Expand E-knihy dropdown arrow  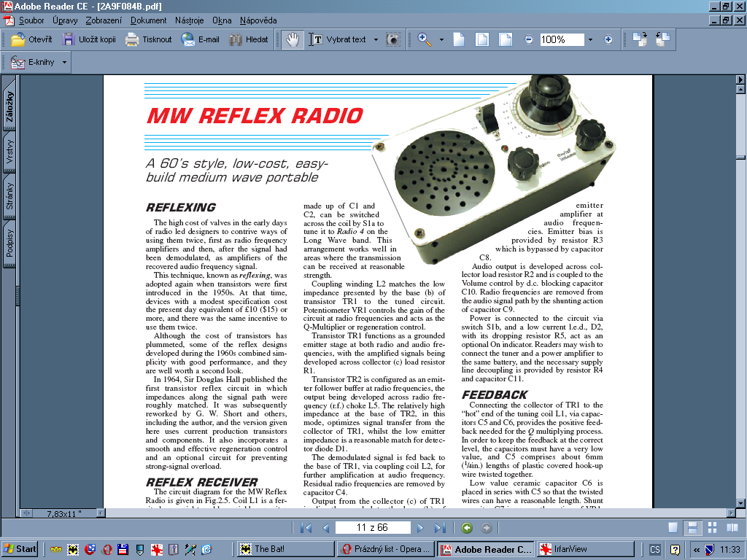coord(64,63)
